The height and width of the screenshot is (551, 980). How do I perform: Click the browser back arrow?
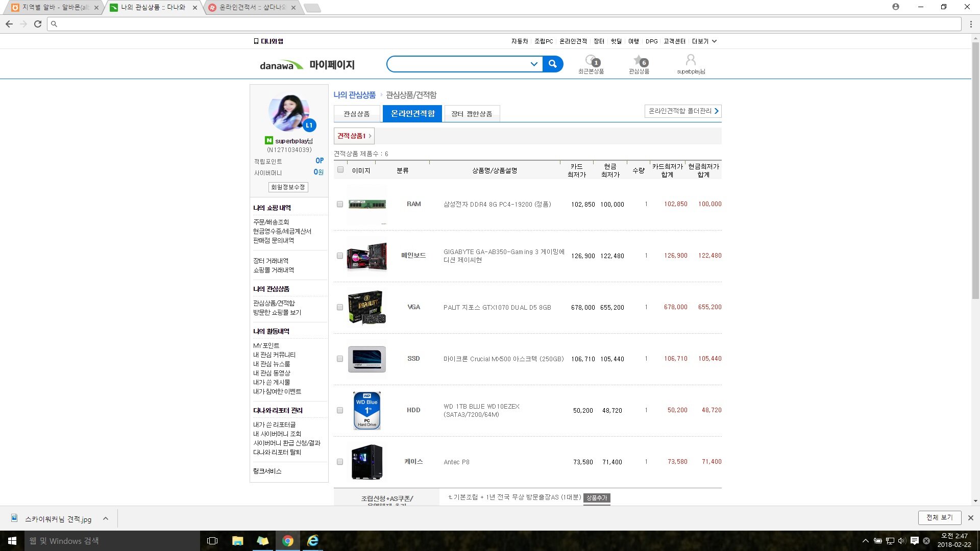click(x=9, y=24)
